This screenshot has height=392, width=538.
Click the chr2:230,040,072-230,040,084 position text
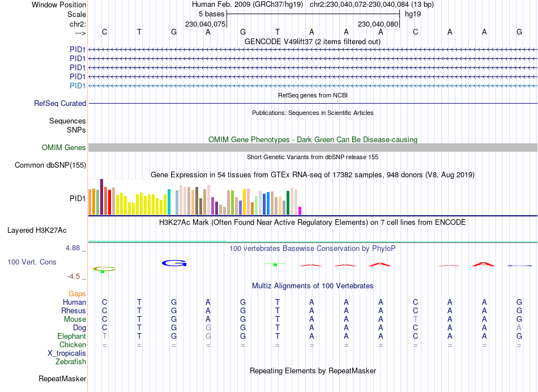click(x=372, y=5)
